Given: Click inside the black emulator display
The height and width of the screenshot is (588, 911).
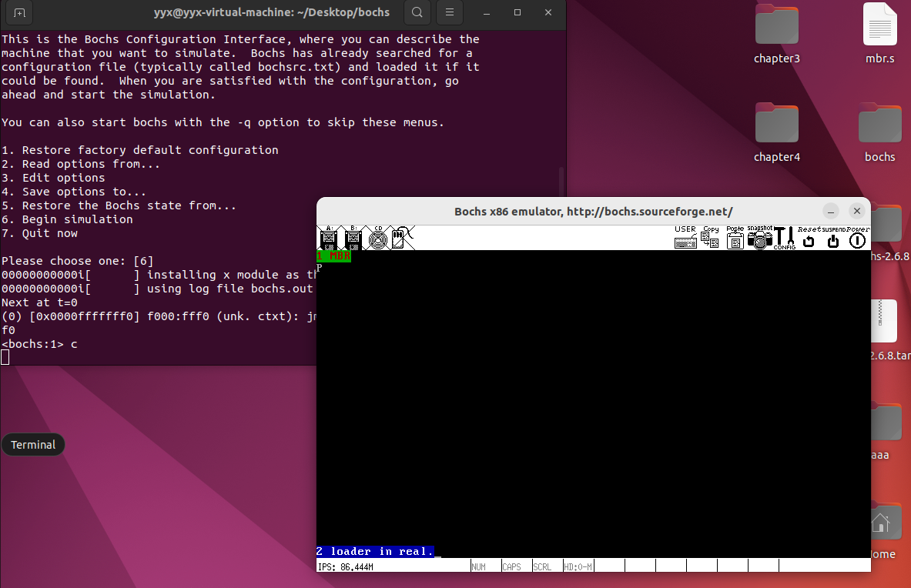Looking at the screenshot, I should click(x=593, y=403).
